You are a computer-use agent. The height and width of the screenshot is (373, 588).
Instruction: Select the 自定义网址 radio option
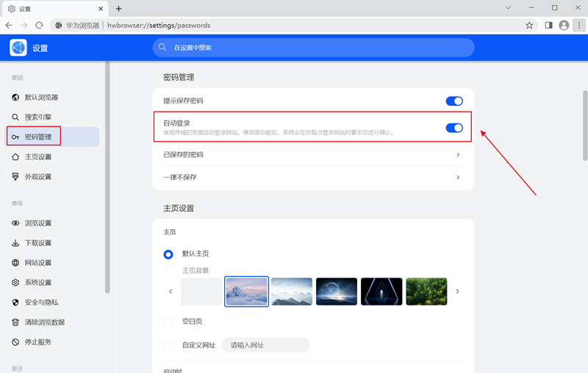tap(168, 345)
